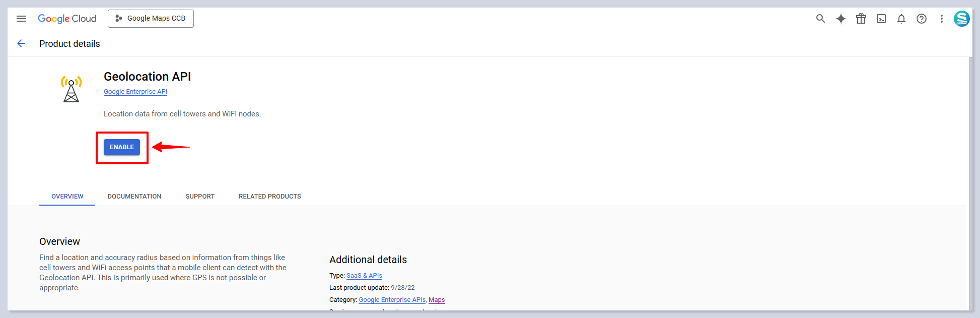Screen dimensions: 980x318
Task: Click the gift box free trial icon
Action: [861, 19]
